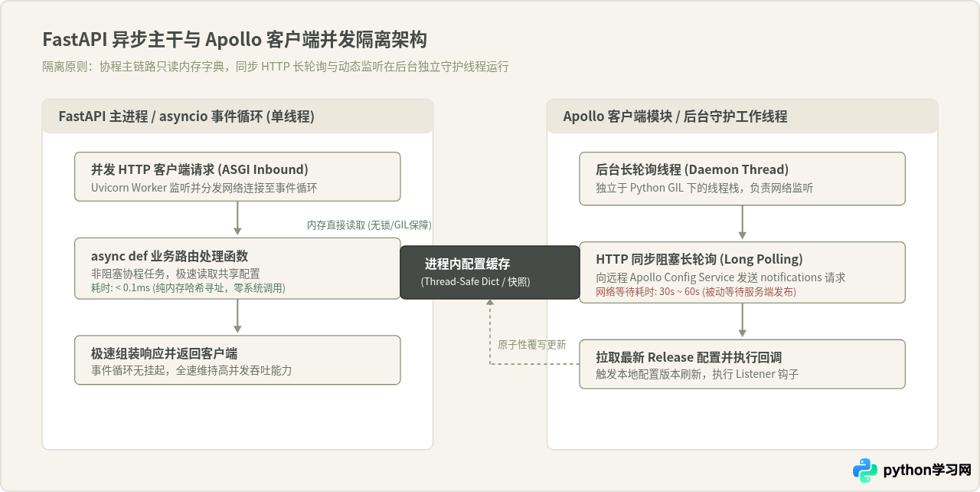Screen dimensions: 980x492
Task: Select the heading "极速组装响应并返回客户端"
Action: coord(164,353)
